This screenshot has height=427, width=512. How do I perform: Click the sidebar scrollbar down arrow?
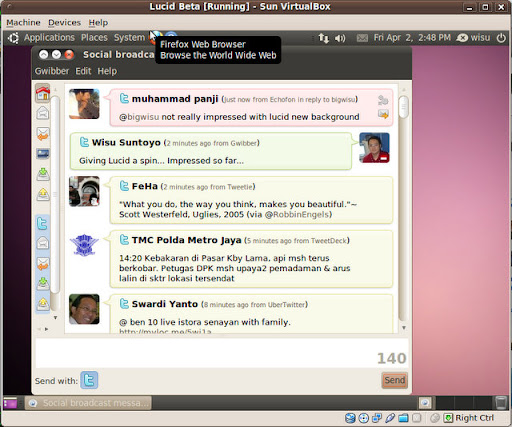[x=55, y=318]
